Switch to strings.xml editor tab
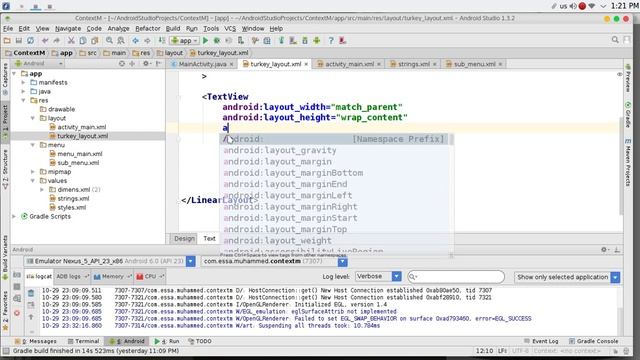This screenshot has height=360, width=640. (413, 64)
